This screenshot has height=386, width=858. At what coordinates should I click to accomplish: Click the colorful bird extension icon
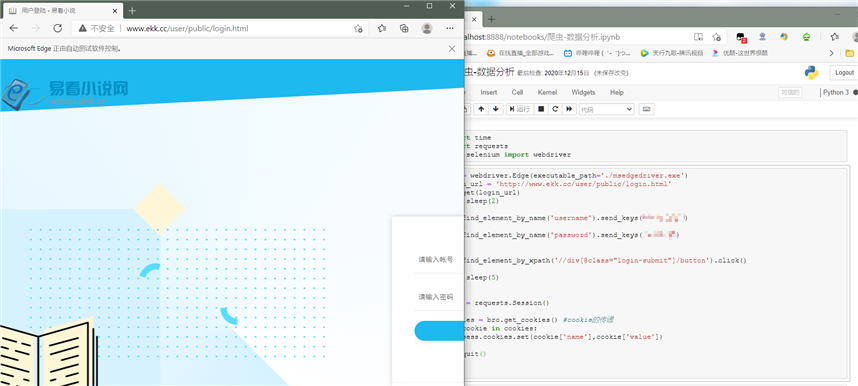tap(784, 37)
